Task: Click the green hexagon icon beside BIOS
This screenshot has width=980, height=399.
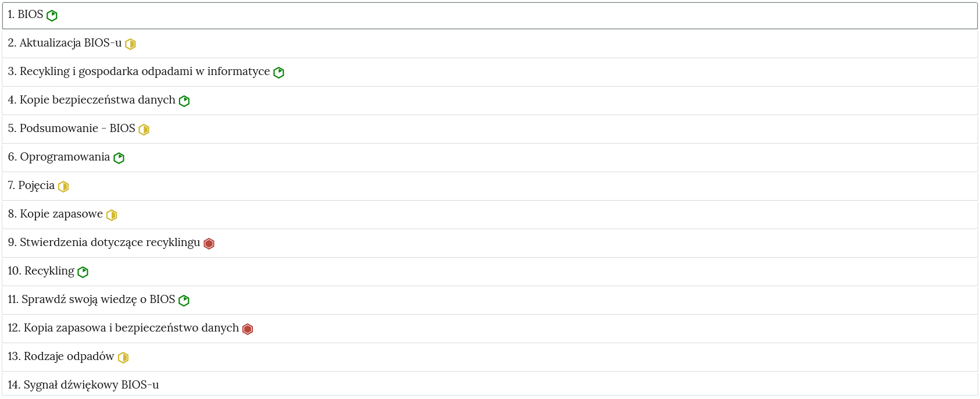Action: [52, 16]
